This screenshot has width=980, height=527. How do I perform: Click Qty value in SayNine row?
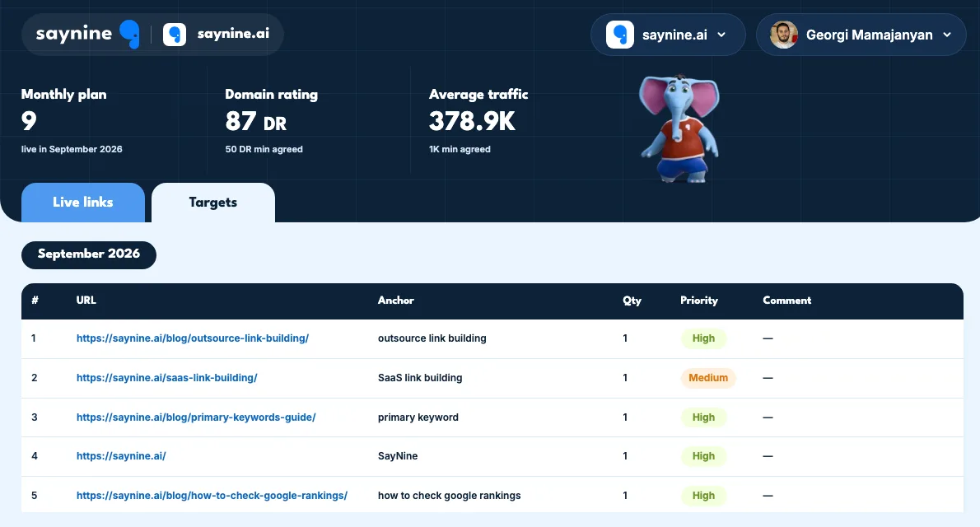pos(625,455)
